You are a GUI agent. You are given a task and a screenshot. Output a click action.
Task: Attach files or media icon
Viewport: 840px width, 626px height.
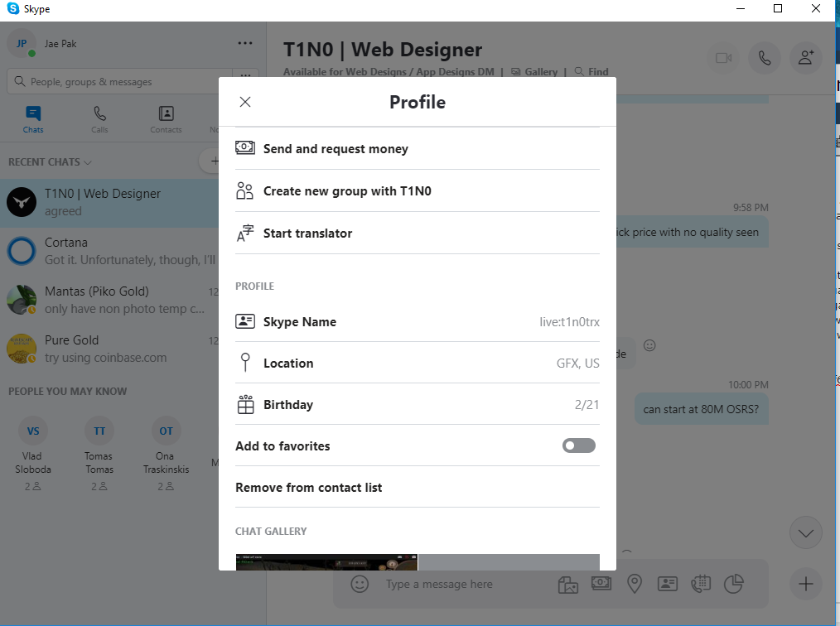[567, 585]
